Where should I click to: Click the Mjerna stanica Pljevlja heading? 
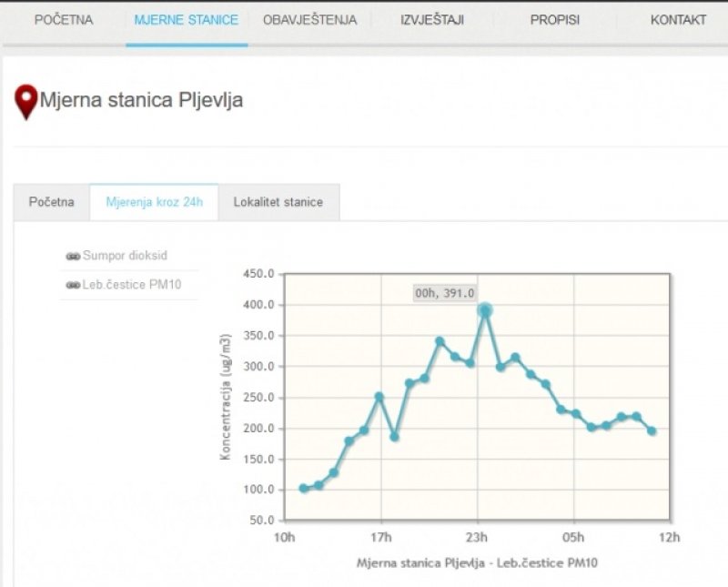click(141, 100)
